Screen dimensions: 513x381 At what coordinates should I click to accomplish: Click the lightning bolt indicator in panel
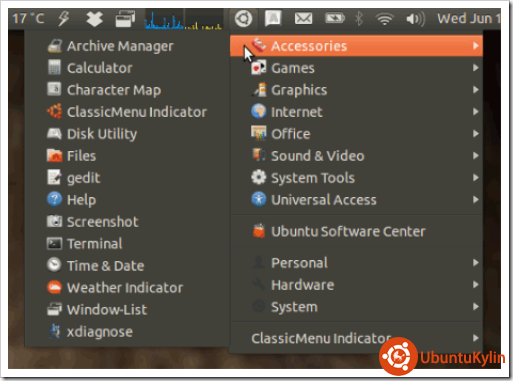(x=64, y=19)
